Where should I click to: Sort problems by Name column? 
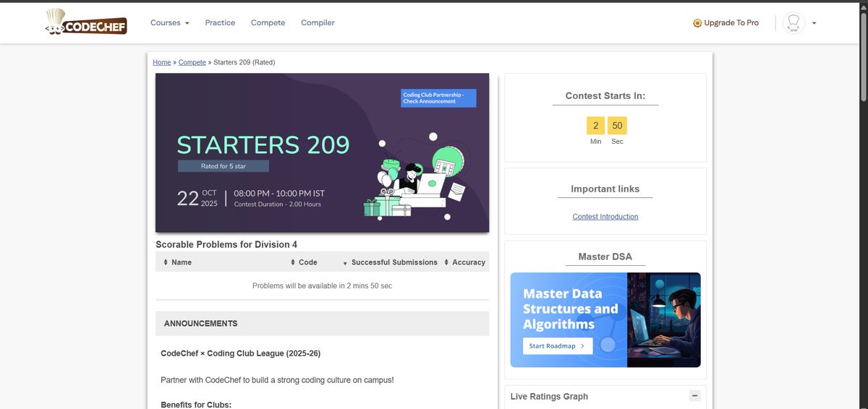point(178,262)
